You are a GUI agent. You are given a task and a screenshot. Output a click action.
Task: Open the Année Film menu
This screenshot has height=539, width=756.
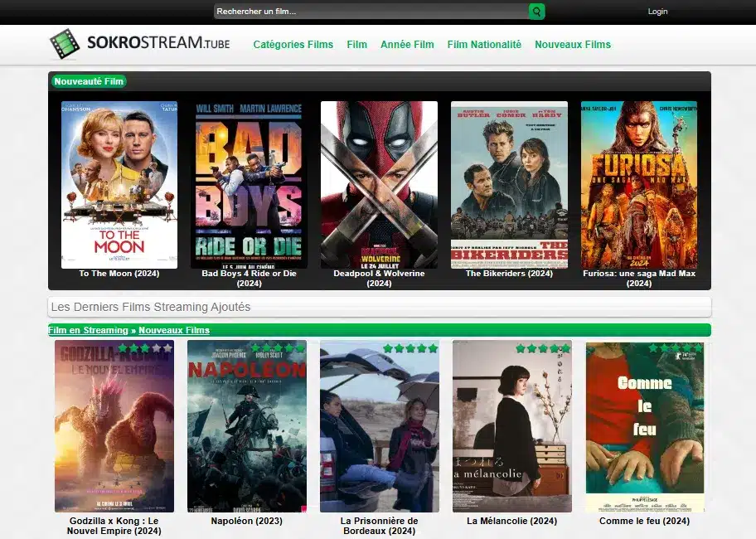click(x=407, y=44)
